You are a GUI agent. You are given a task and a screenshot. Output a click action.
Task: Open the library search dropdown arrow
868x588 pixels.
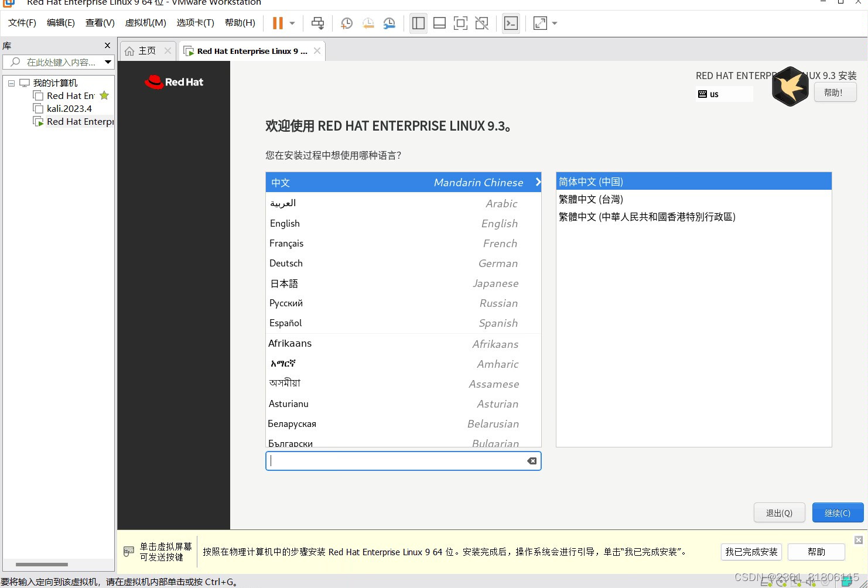(108, 62)
